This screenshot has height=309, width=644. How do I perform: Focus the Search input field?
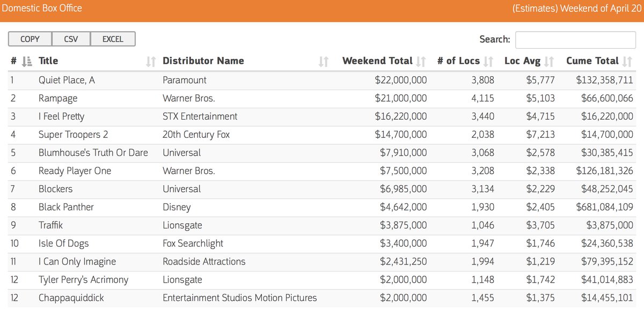pos(575,40)
